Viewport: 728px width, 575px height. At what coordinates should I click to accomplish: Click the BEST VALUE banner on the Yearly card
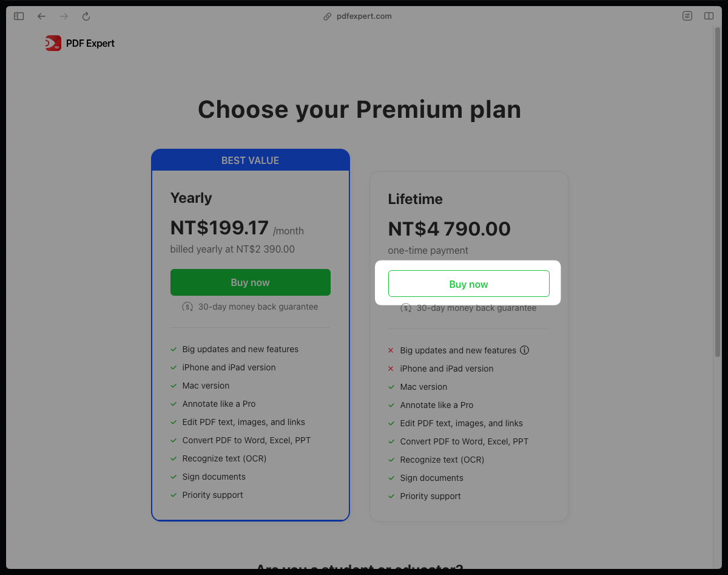[251, 160]
